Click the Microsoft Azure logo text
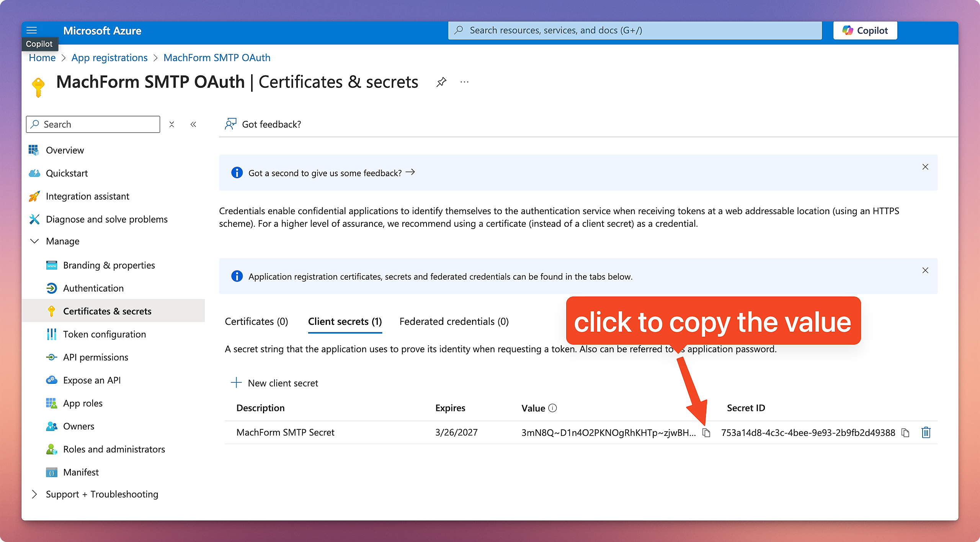 point(102,31)
